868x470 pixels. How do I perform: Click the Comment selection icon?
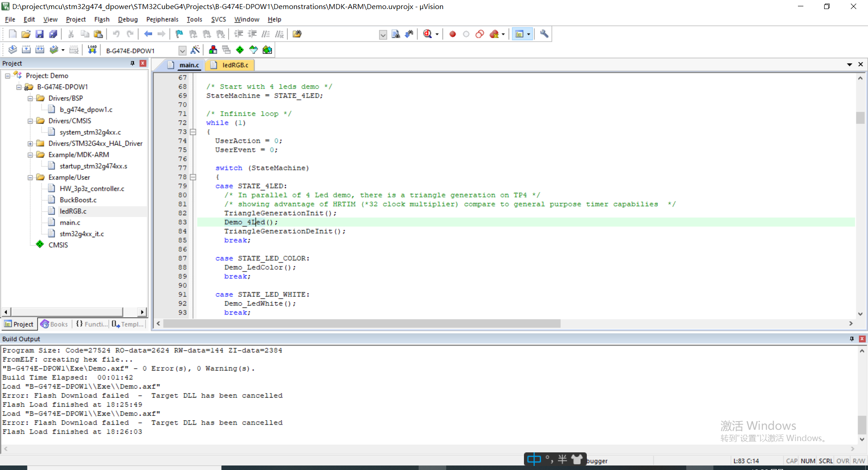point(266,34)
